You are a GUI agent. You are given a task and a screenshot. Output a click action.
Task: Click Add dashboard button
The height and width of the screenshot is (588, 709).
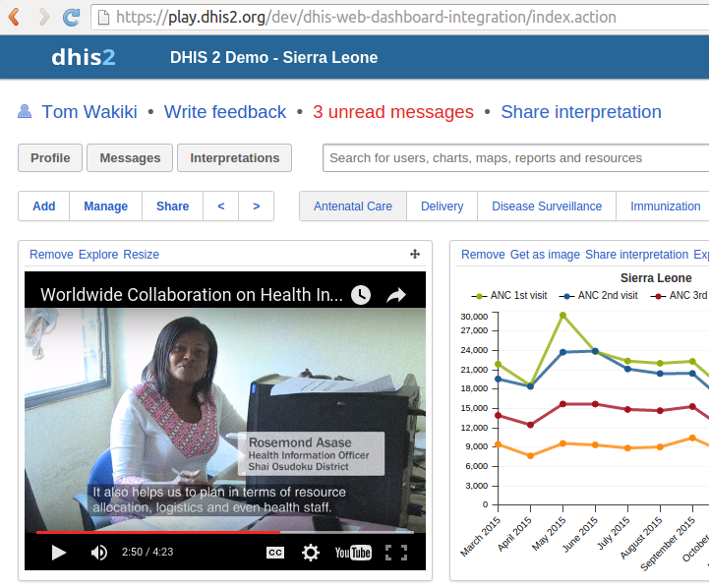click(44, 206)
